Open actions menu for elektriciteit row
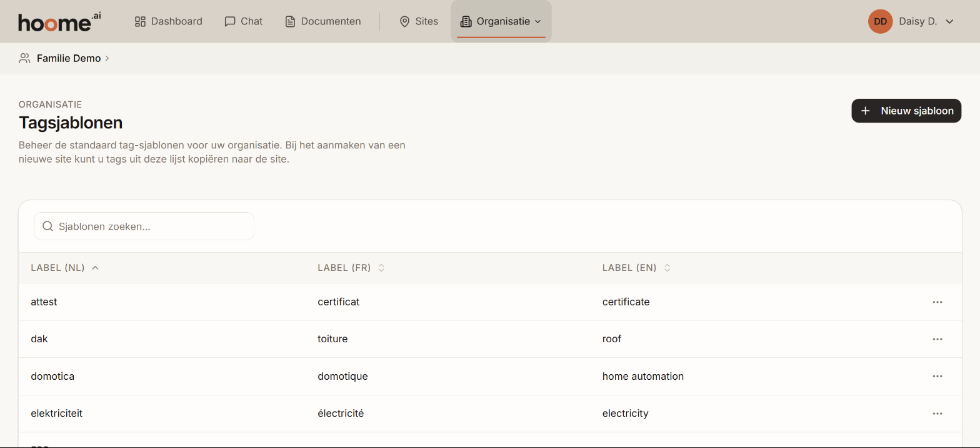Screen dimensions: 980x448 coord(937,414)
